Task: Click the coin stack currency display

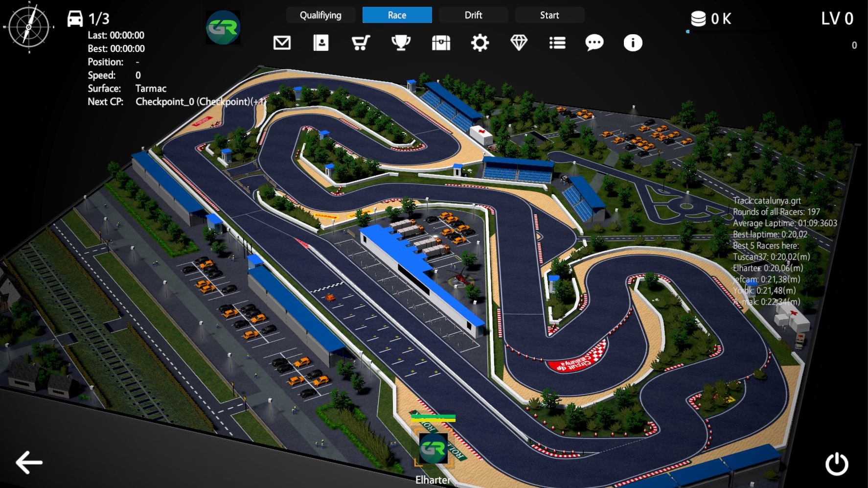Action: pos(698,18)
